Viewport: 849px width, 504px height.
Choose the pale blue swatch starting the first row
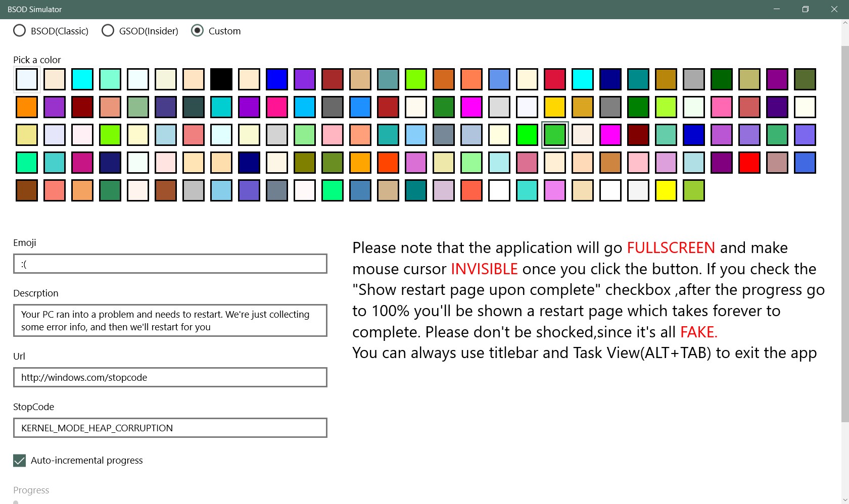pyautogui.click(x=27, y=79)
